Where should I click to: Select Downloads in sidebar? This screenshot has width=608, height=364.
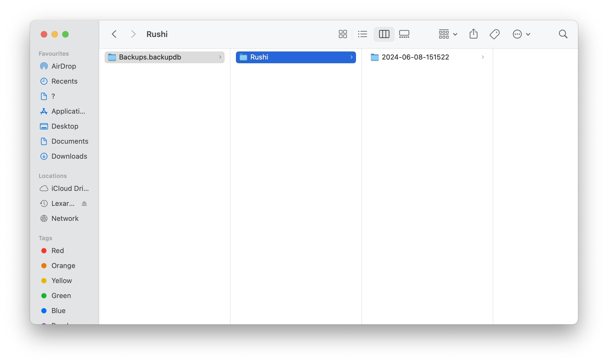coord(69,156)
